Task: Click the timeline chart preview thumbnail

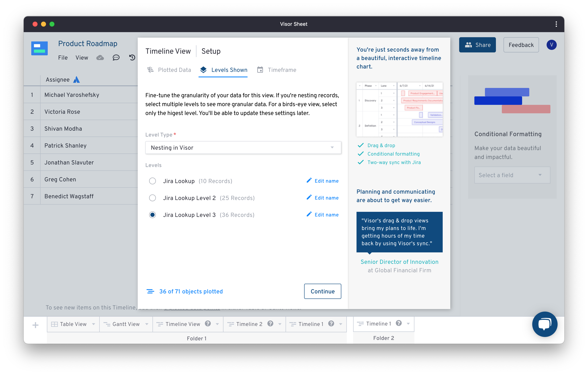Action: [x=399, y=109]
